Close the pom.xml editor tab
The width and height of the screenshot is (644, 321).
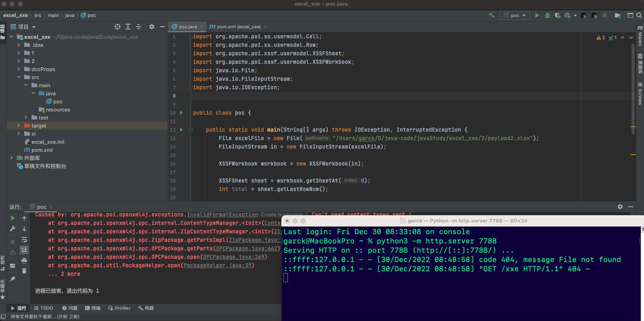coord(265,27)
